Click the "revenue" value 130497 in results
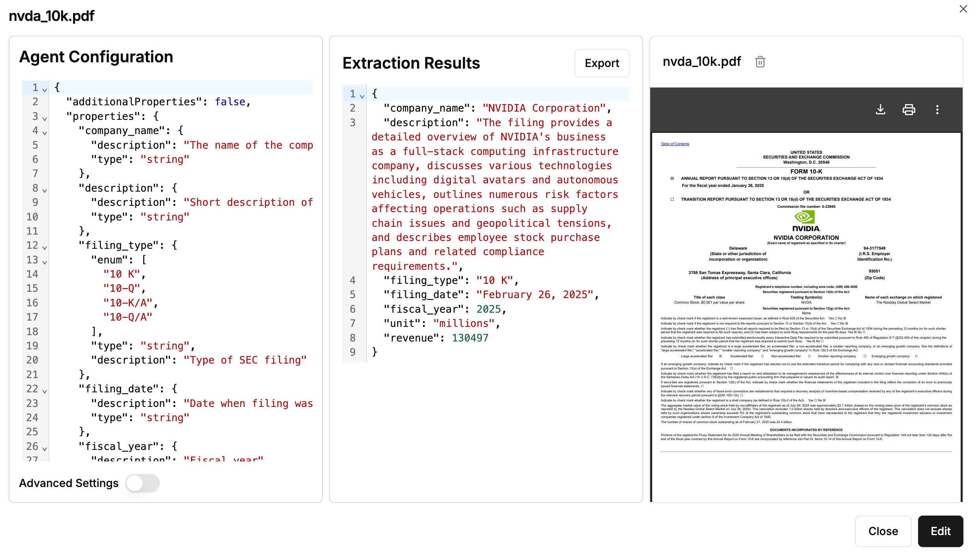 [470, 338]
